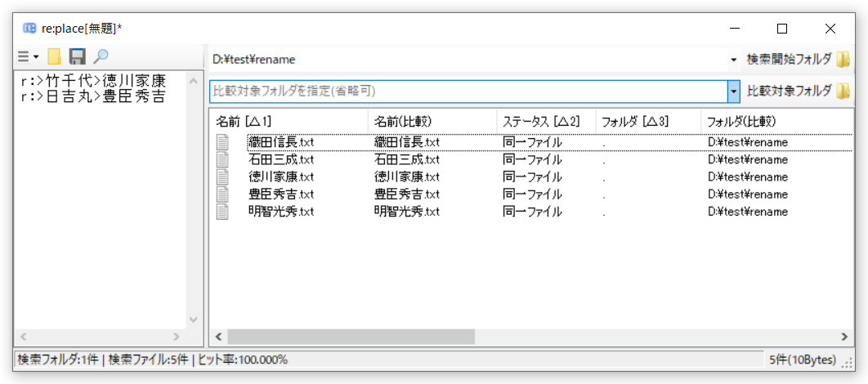This screenshot has height=384, width=868.
Task: Maximize the re:place window
Action: click(781, 29)
